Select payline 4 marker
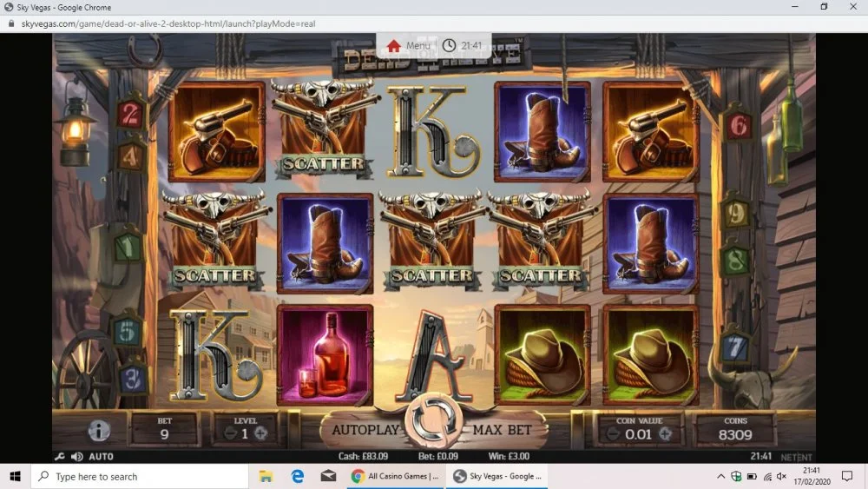 click(130, 157)
